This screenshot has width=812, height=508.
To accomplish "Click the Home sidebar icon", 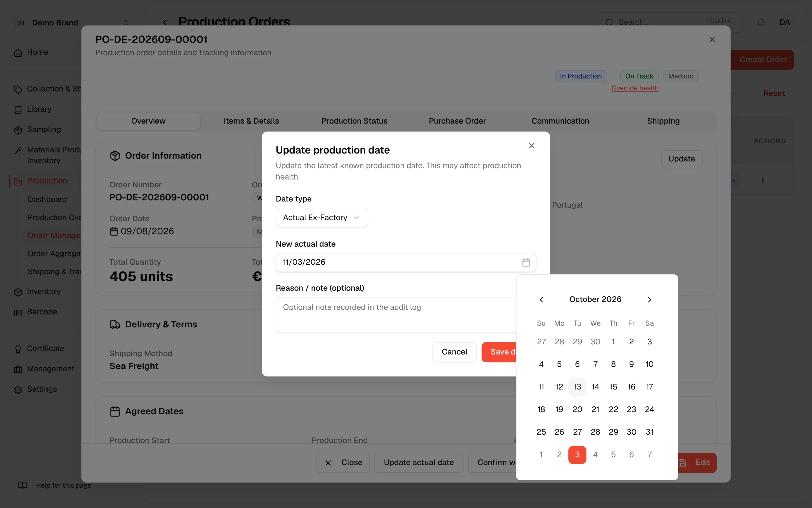I will pos(18,53).
